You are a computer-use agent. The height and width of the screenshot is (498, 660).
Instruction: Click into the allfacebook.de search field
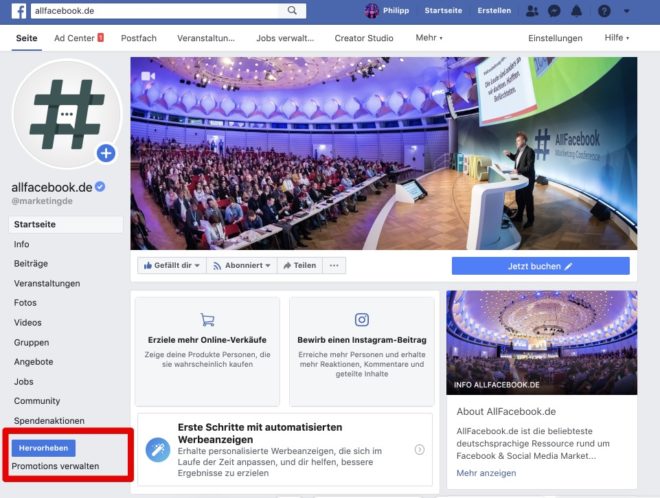coord(155,11)
